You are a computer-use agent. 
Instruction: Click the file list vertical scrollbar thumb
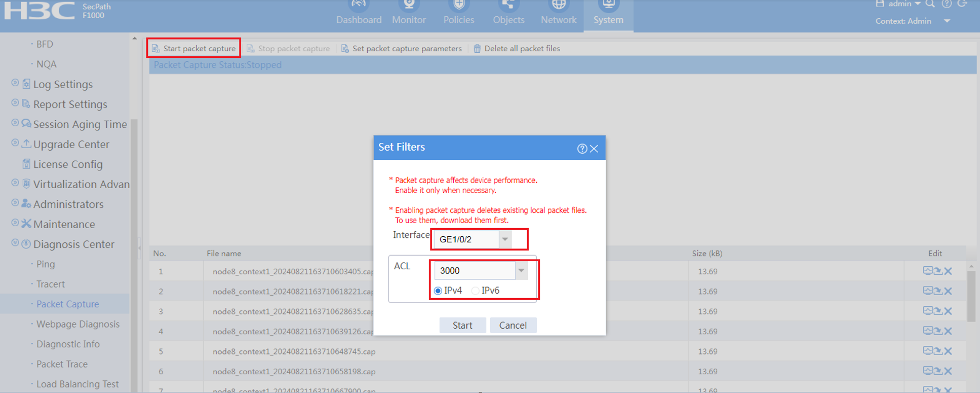pyautogui.click(x=971, y=297)
